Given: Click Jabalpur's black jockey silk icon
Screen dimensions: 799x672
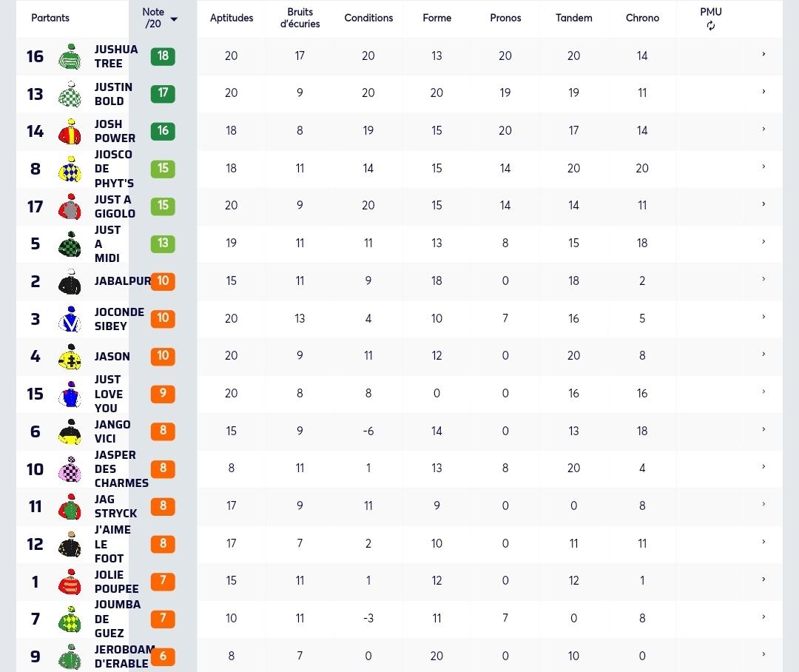Looking at the screenshot, I should point(70,281).
